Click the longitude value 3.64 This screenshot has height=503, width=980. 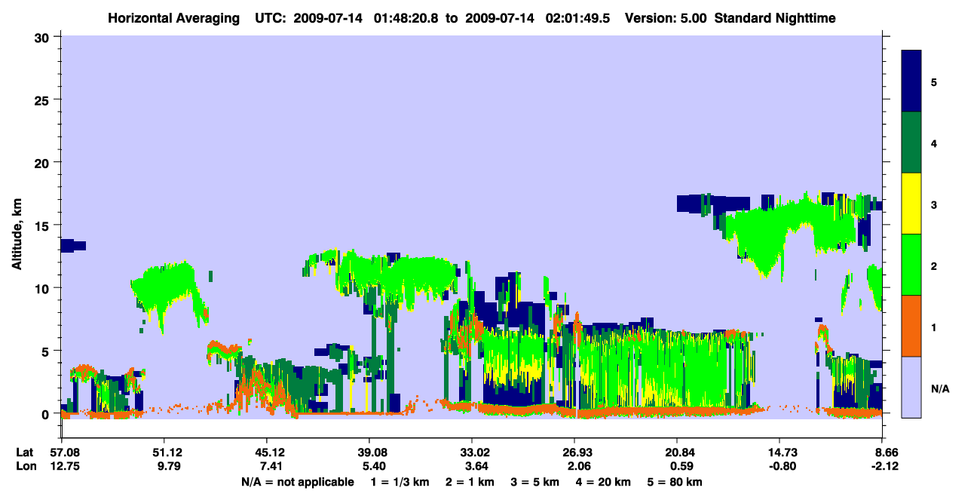pos(475,466)
